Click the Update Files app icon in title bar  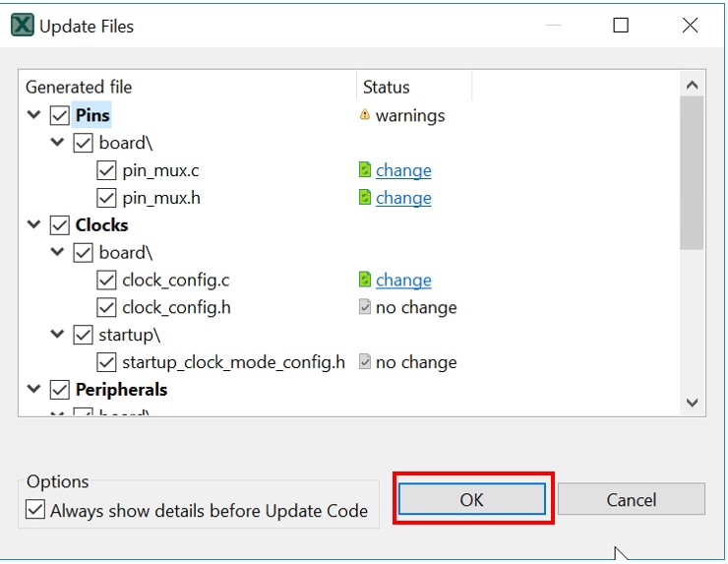pyautogui.click(x=22, y=26)
